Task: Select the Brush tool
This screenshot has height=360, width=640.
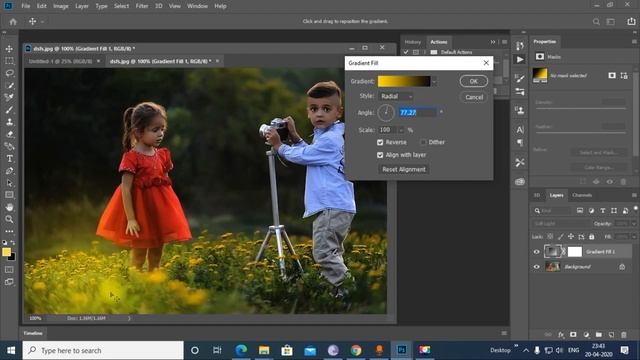Action: click(x=9, y=110)
